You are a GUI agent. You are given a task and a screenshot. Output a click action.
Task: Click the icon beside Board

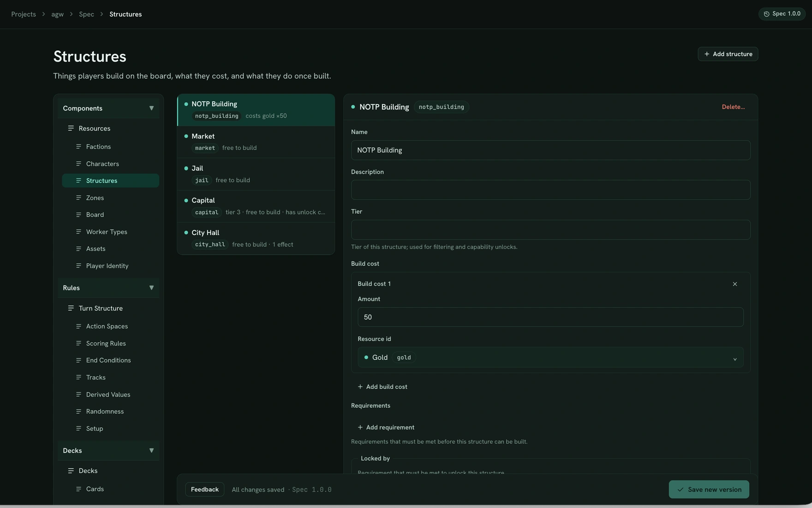[x=78, y=215]
